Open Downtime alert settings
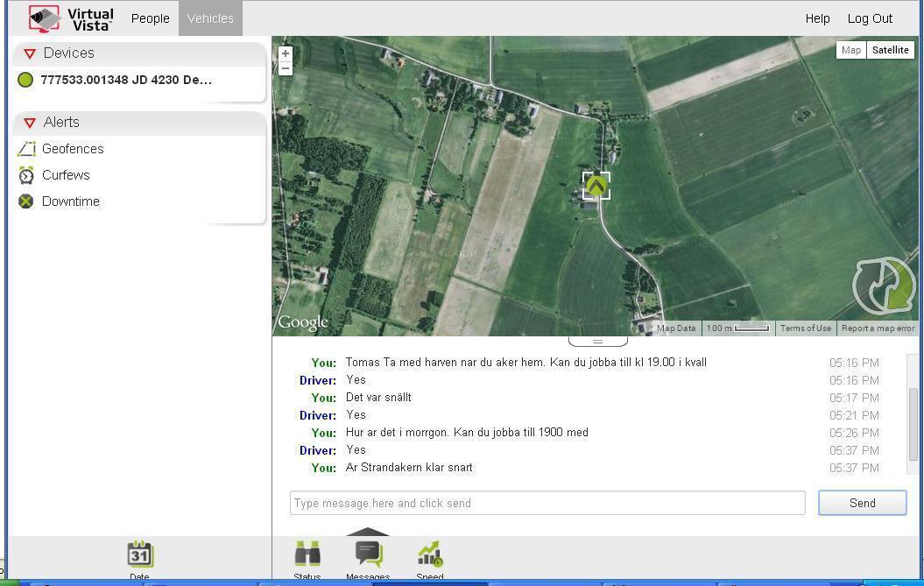The height and width of the screenshot is (586, 924). click(x=70, y=201)
